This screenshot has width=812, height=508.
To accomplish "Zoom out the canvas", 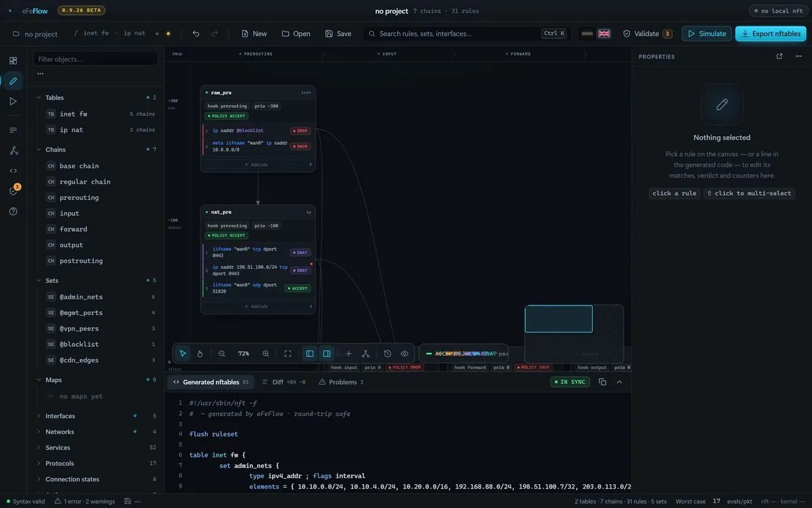I will pyautogui.click(x=222, y=354).
